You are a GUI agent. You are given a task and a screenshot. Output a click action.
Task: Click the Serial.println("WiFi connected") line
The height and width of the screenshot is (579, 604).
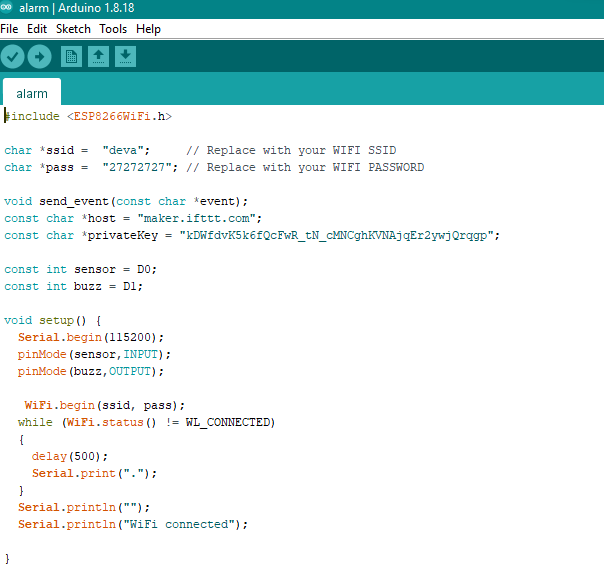pyautogui.click(x=133, y=524)
